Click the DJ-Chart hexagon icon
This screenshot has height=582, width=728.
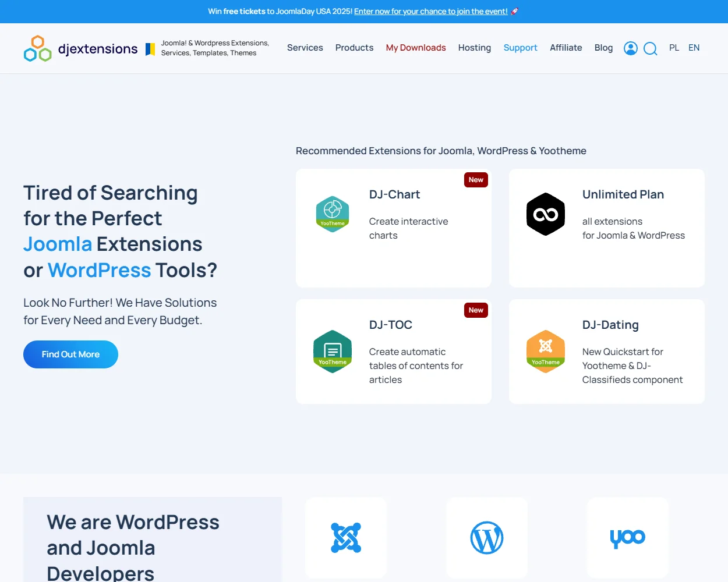[x=333, y=214]
